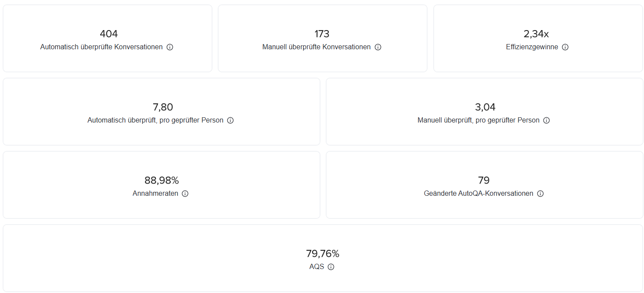This screenshot has height=293, width=644.
Task: Click info icon beside Automatisch überprüfte Konversationen
Action: click(x=170, y=47)
